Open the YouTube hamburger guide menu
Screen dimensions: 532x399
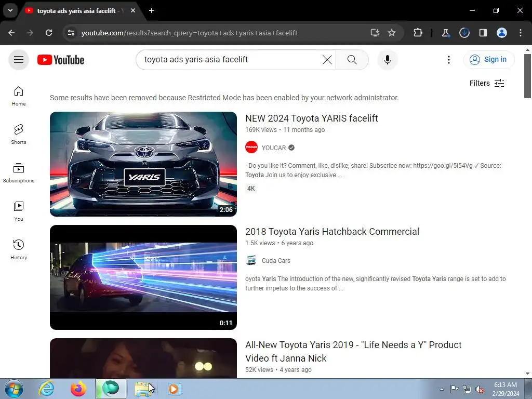click(19, 60)
